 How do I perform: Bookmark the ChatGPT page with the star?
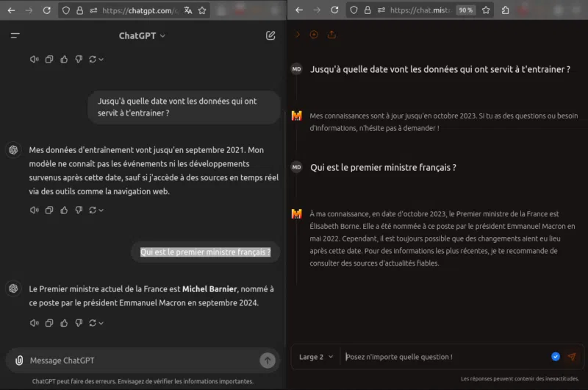pos(202,10)
